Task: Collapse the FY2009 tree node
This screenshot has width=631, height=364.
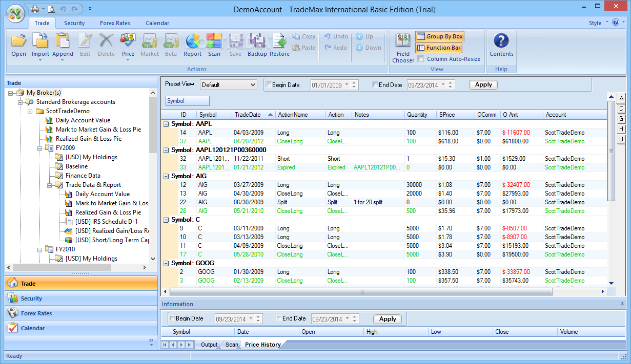Action: coord(39,148)
